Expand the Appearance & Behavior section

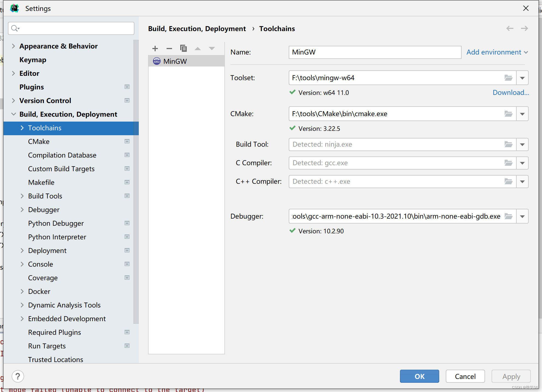click(13, 46)
